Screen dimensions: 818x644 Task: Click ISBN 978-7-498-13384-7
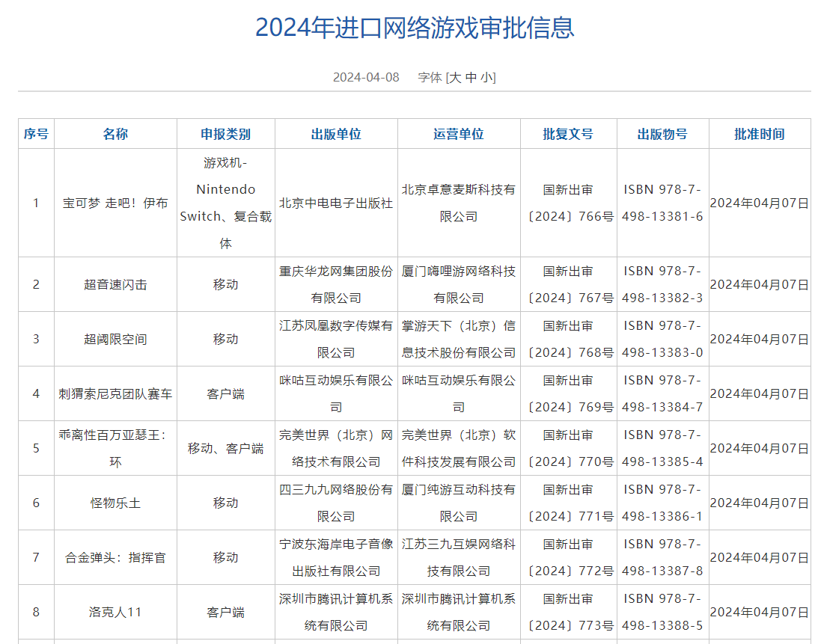662,393
